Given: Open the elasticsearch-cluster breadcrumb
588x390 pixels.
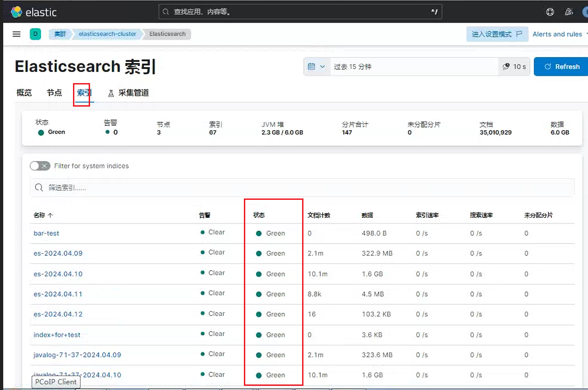Looking at the screenshot, I should click(108, 34).
